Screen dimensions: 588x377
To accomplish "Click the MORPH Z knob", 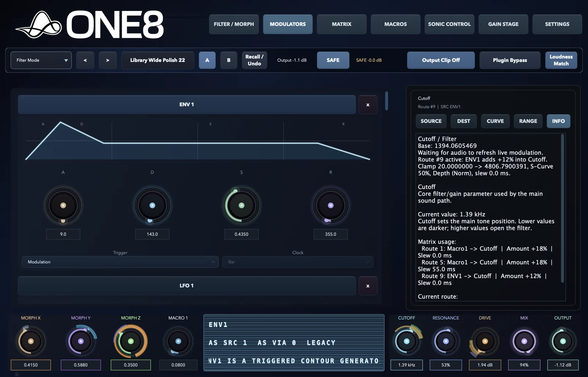I will [131, 341].
